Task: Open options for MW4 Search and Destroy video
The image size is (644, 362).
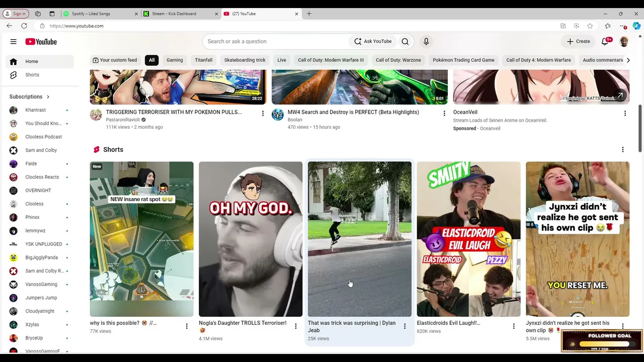Action: pyautogui.click(x=444, y=114)
